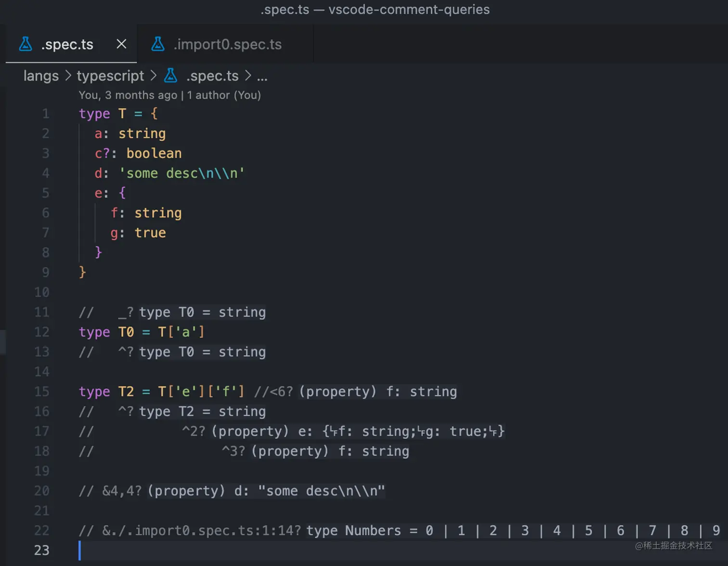Click the 'a: string' property line

tap(130, 134)
